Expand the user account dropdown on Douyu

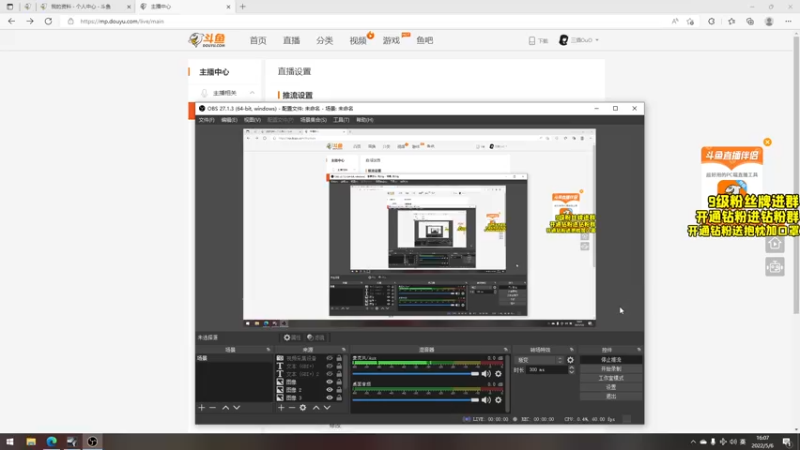coord(597,40)
